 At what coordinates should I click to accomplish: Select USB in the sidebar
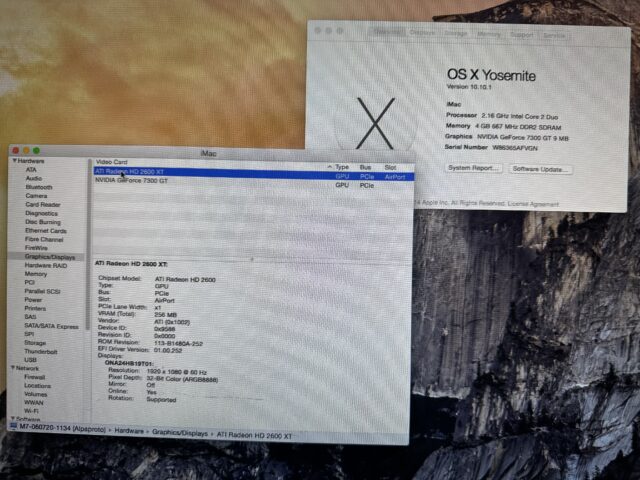coord(31,360)
